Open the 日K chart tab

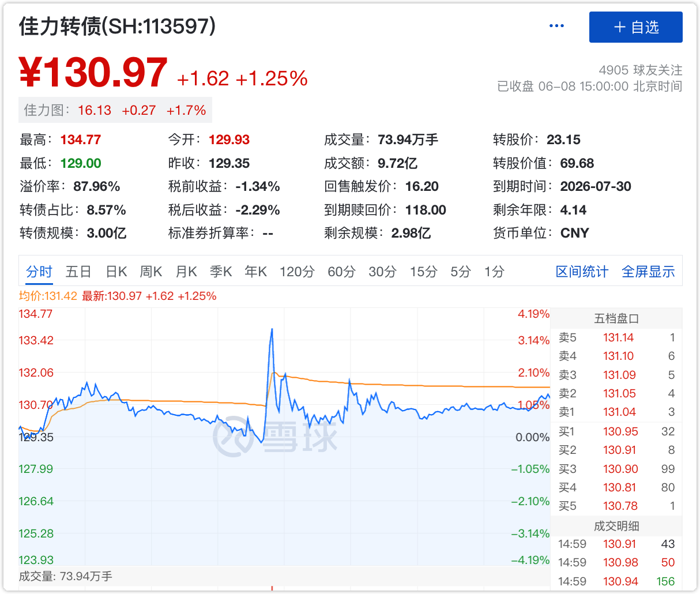116,272
